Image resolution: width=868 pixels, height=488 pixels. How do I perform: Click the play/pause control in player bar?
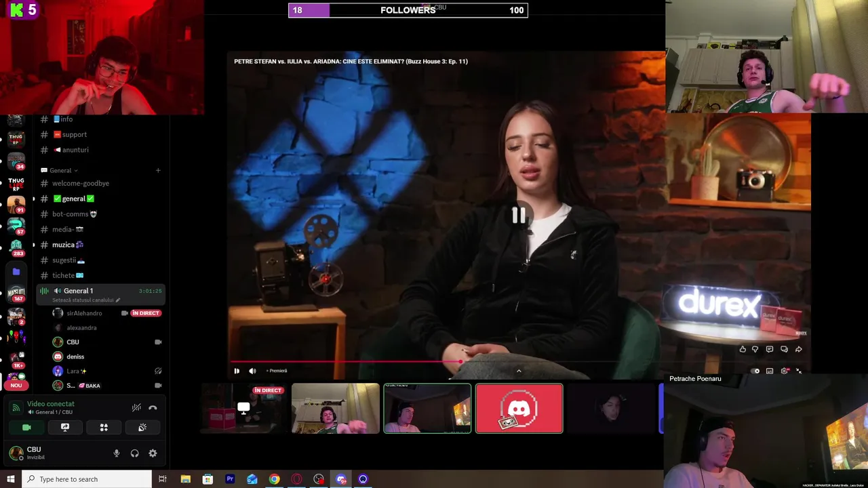[237, 371]
